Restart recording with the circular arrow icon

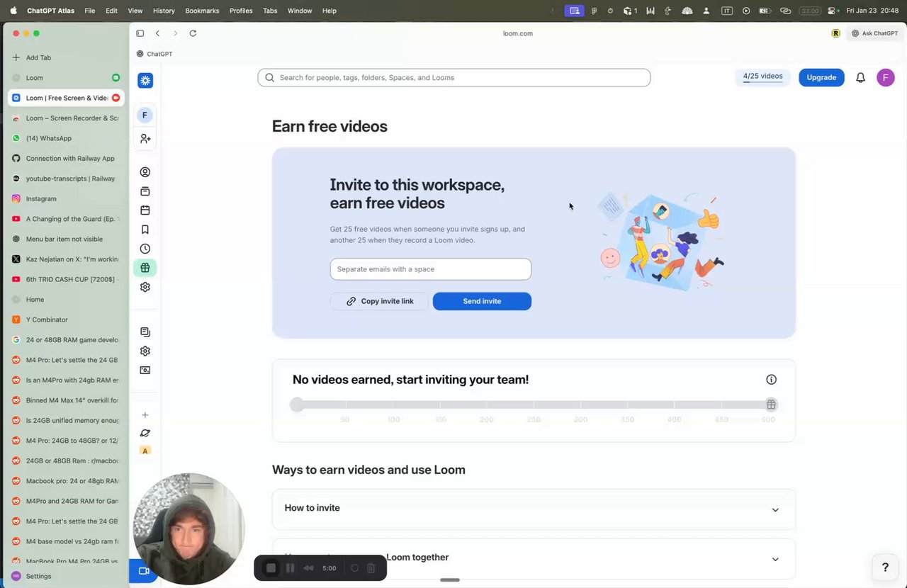pyautogui.click(x=354, y=568)
